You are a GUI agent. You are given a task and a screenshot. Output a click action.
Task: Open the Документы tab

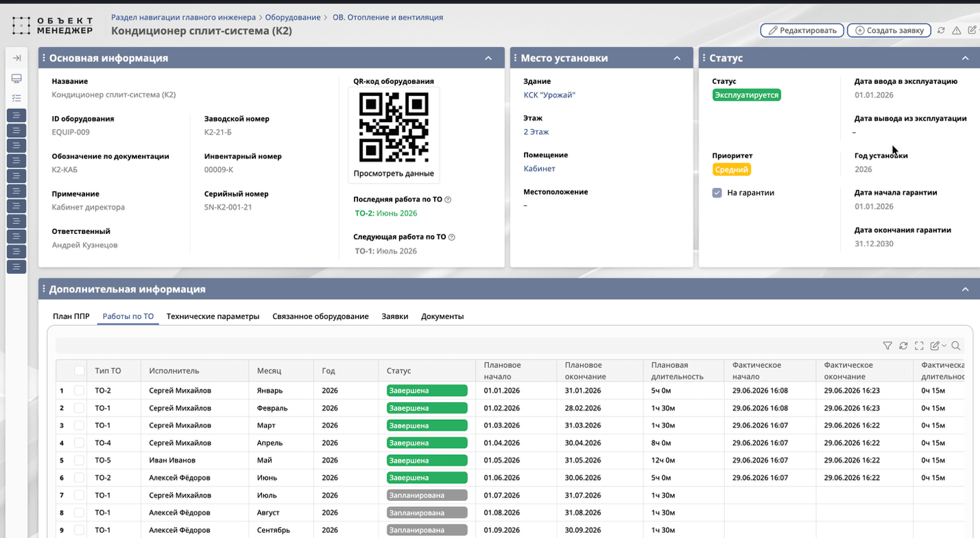click(x=442, y=316)
